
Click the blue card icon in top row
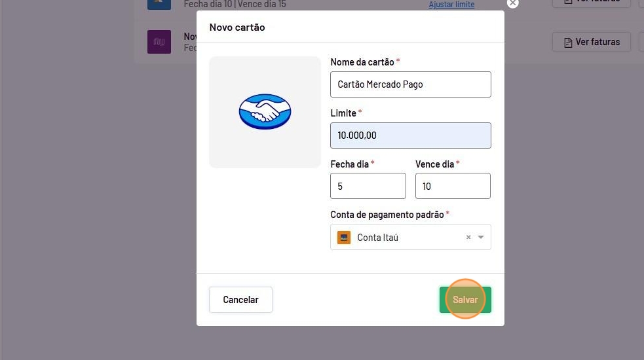point(159,3)
